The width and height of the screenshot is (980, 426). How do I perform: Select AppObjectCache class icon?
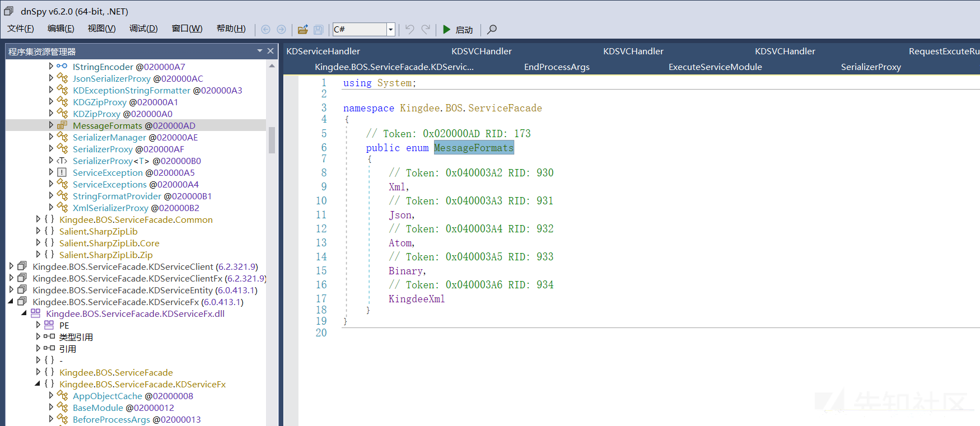(x=62, y=396)
